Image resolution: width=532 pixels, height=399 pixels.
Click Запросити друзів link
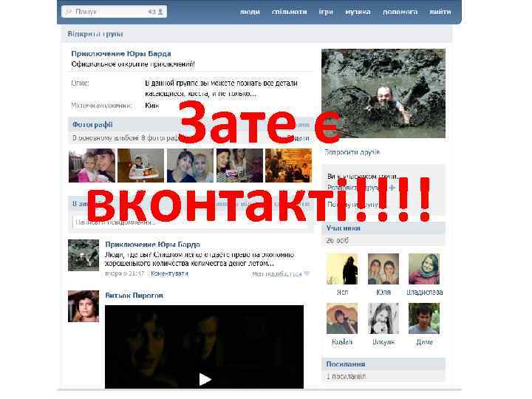[352, 152]
